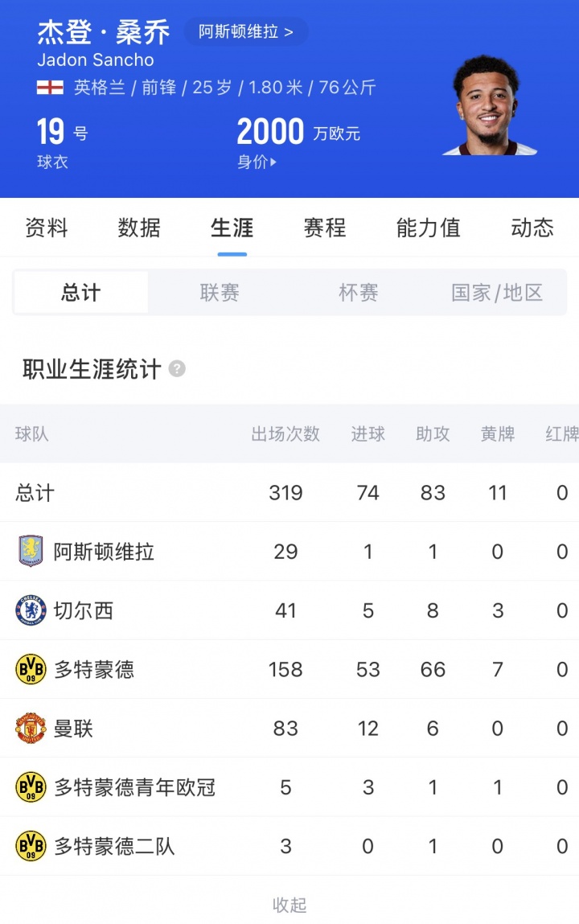This screenshot has width=579, height=924.
Task: Click the Manchester United crest icon
Action: [31, 729]
